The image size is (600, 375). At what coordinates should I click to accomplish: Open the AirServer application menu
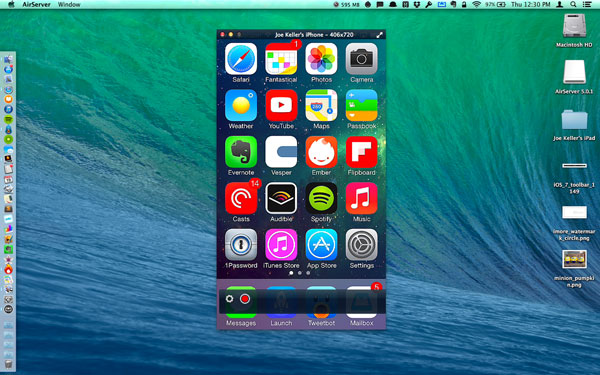pos(36,5)
